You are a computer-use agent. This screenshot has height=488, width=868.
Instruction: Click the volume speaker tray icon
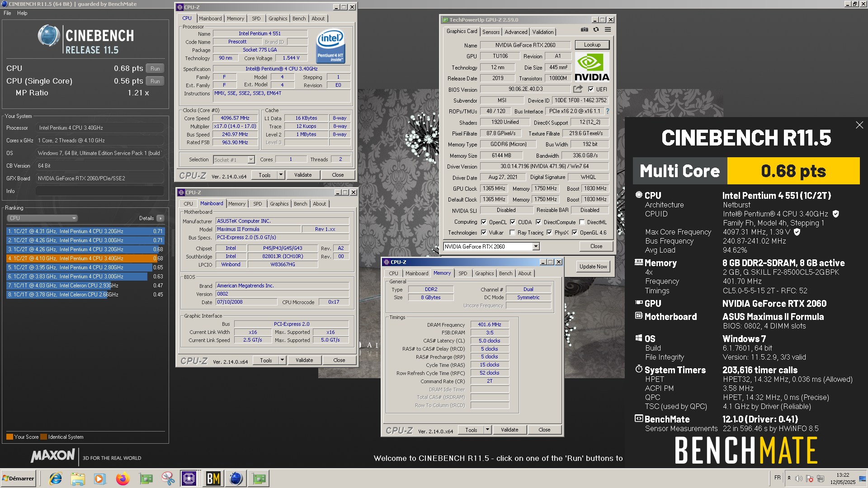tap(799, 478)
